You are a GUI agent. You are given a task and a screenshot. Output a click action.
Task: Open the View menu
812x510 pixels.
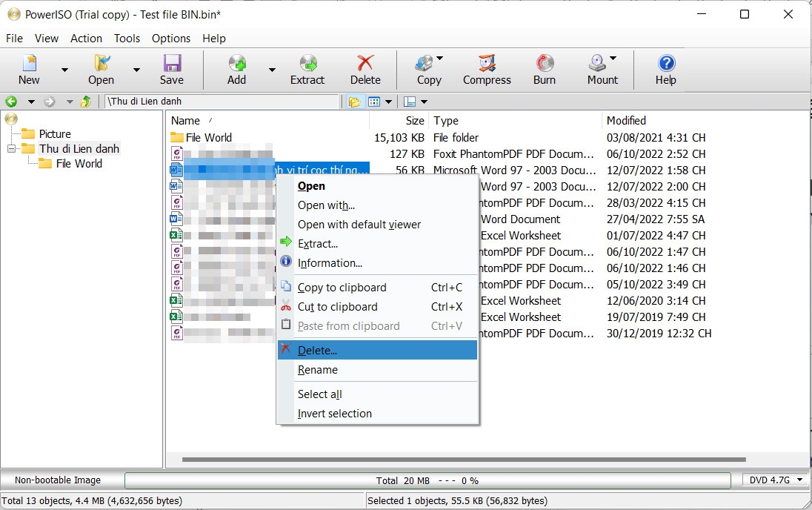pos(47,39)
